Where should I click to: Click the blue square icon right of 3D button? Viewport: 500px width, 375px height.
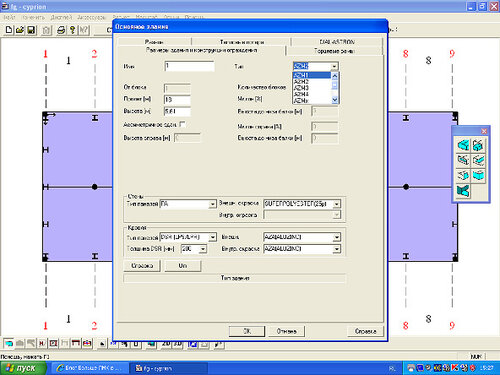tap(192, 344)
